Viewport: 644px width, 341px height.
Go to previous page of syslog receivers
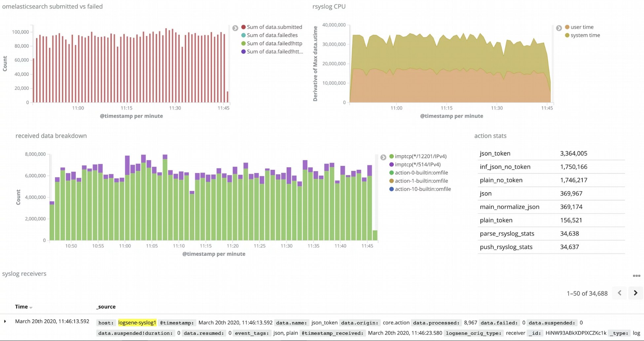(x=620, y=293)
